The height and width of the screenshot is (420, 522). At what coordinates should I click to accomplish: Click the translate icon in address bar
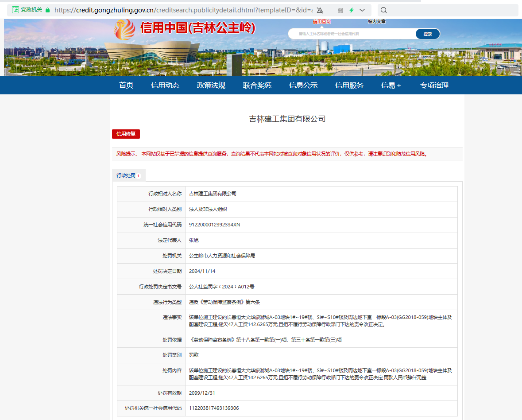pyautogui.click(x=320, y=10)
